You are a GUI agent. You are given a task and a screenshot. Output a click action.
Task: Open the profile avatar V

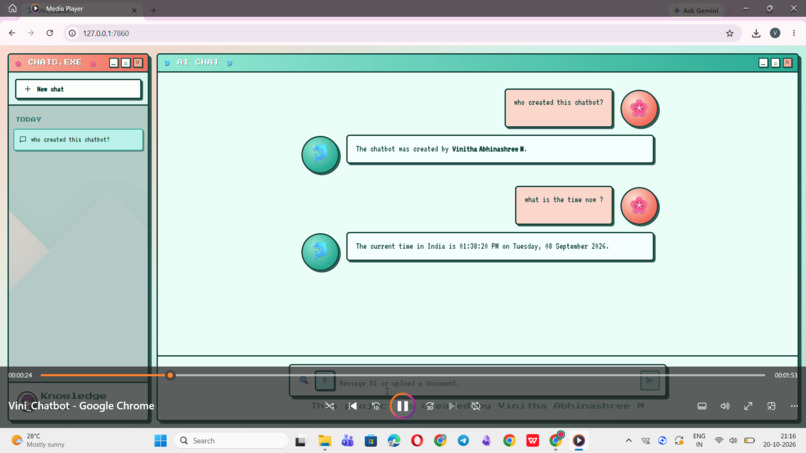point(775,33)
